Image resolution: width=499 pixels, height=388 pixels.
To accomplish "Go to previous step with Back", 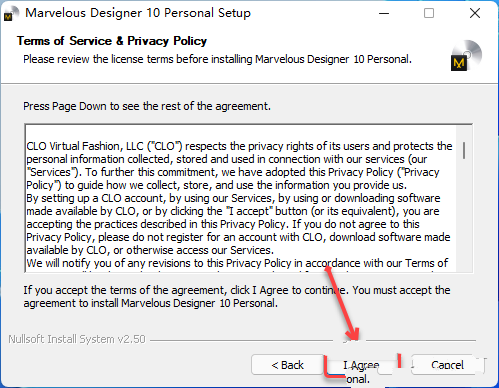I will (x=287, y=365).
